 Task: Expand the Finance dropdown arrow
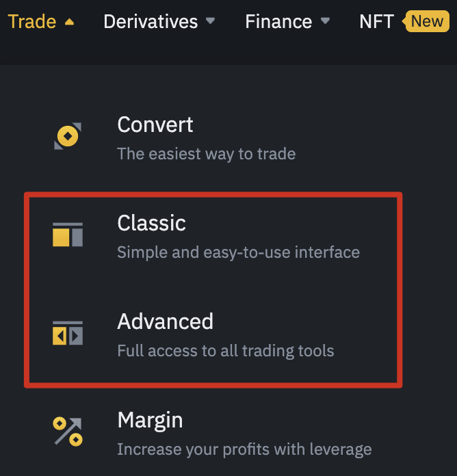tap(325, 21)
